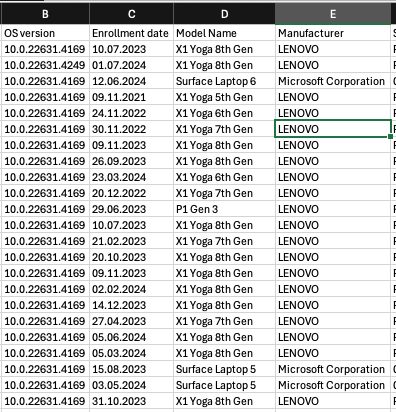Select column D header

pyautogui.click(x=225, y=14)
